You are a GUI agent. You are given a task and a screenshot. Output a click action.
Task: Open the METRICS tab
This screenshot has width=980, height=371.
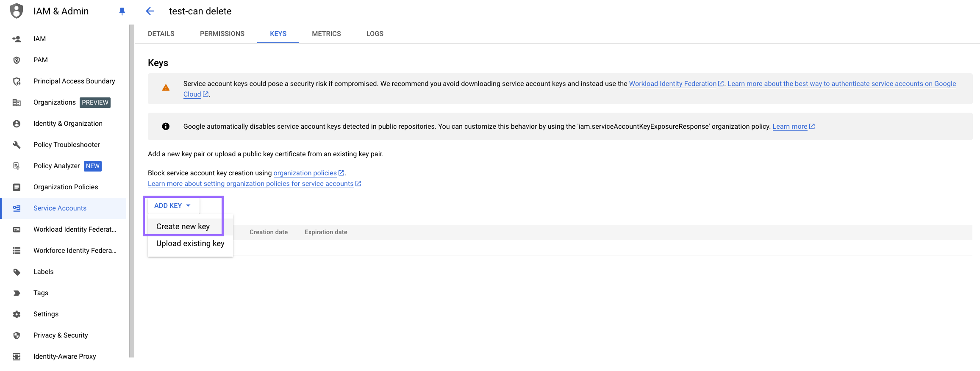(326, 34)
